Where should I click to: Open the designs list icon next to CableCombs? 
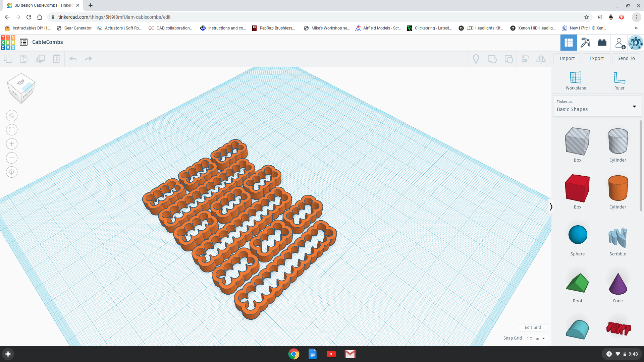pyautogui.click(x=23, y=42)
